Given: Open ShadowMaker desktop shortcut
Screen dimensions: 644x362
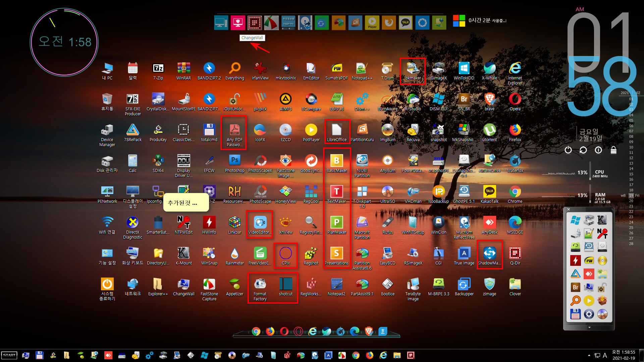Looking at the screenshot, I should click(489, 256).
